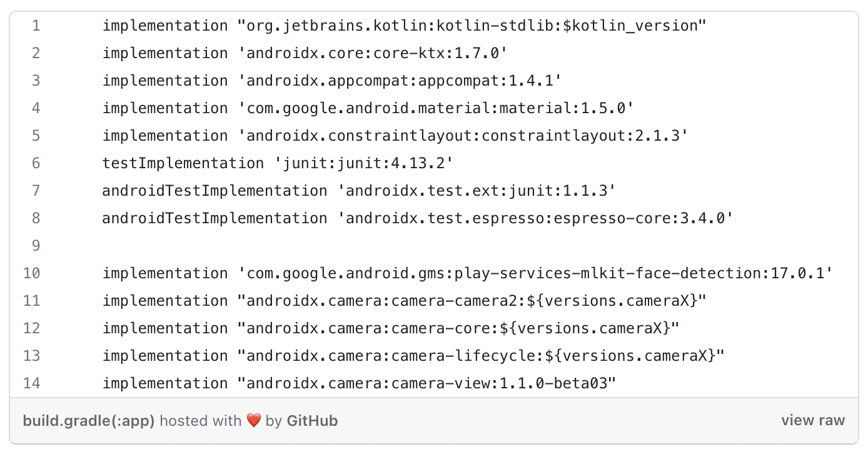The height and width of the screenshot is (454, 868).
Task: Select line number 5
Action: click(x=36, y=136)
